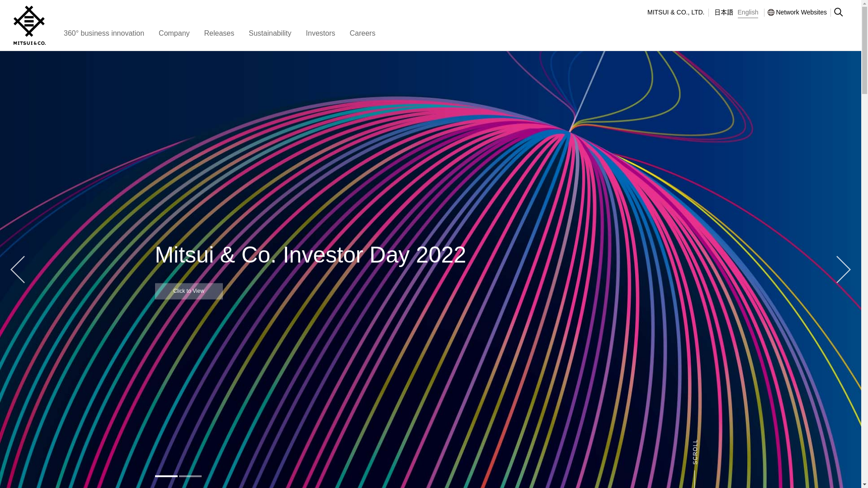Open the Releases menu
Image resolution: width=868 pixels, height=488 pixels.
pyautogui.click(x=219, y=33)
